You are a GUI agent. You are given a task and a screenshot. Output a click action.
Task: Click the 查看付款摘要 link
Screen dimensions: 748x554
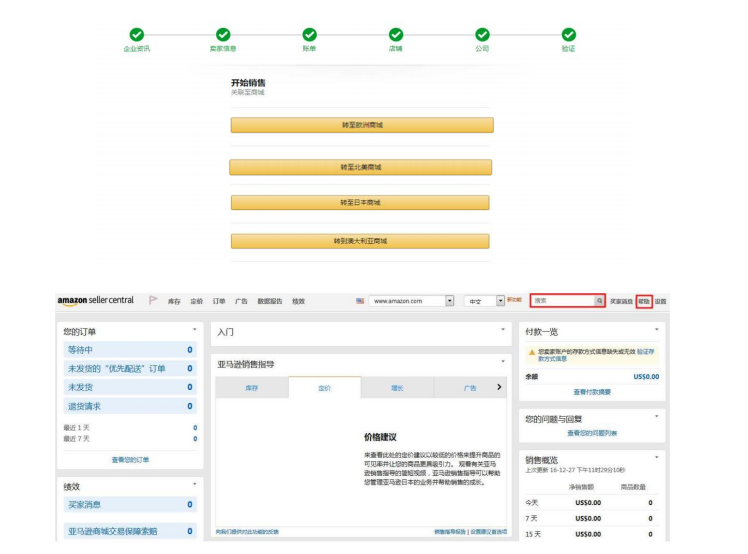pos(592,392)
